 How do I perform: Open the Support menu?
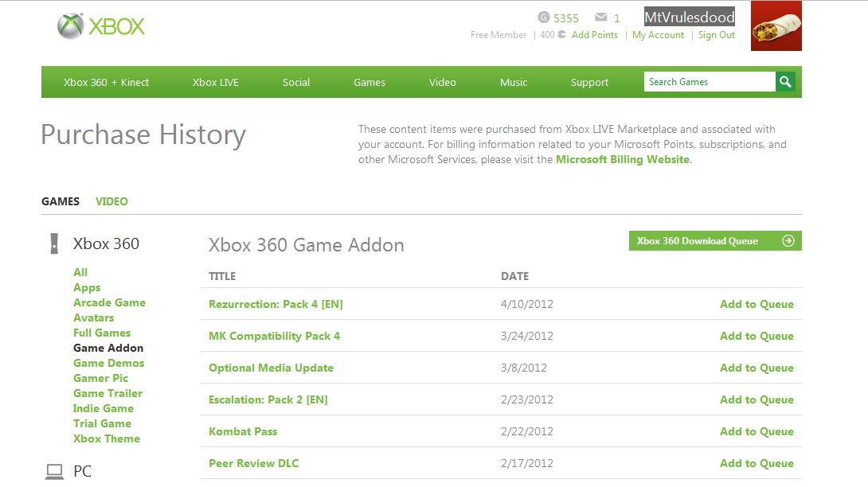click(589, 83)
